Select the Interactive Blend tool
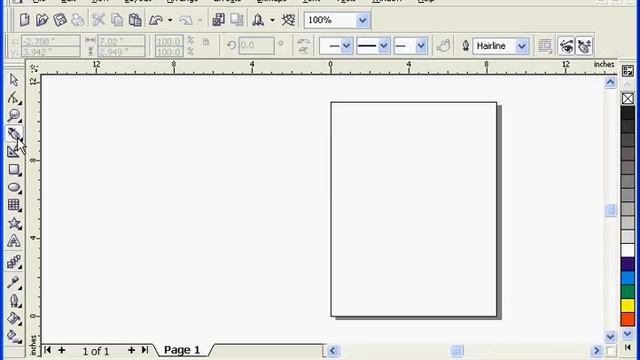640x360 pixels. [x=14, y=262]
